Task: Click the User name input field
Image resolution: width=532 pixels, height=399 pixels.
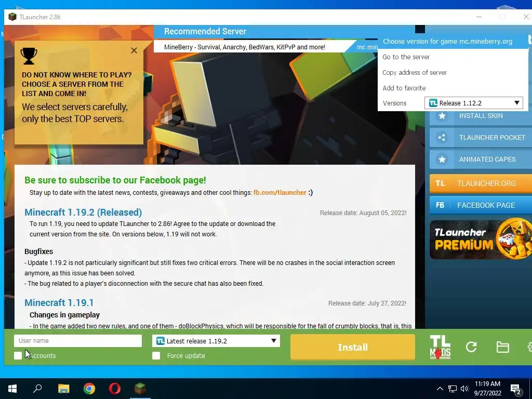Action: tap(78, 341)
